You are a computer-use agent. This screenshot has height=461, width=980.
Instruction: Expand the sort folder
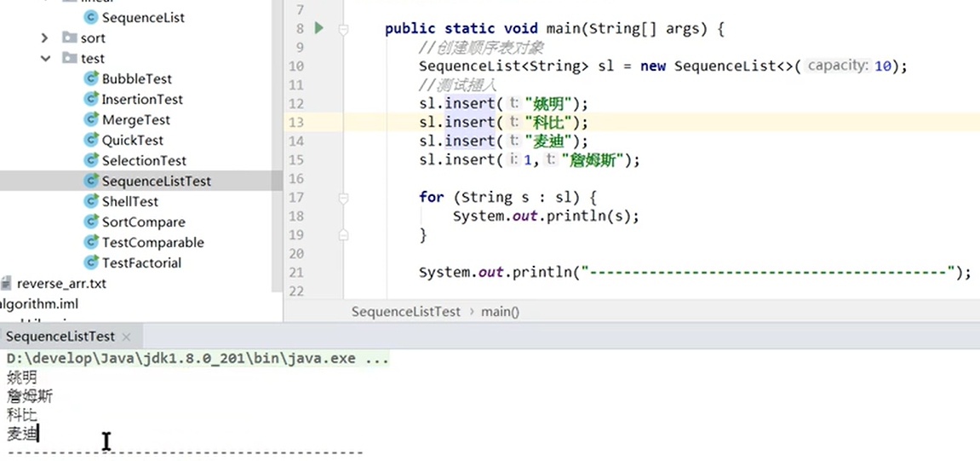click(44, 38)
